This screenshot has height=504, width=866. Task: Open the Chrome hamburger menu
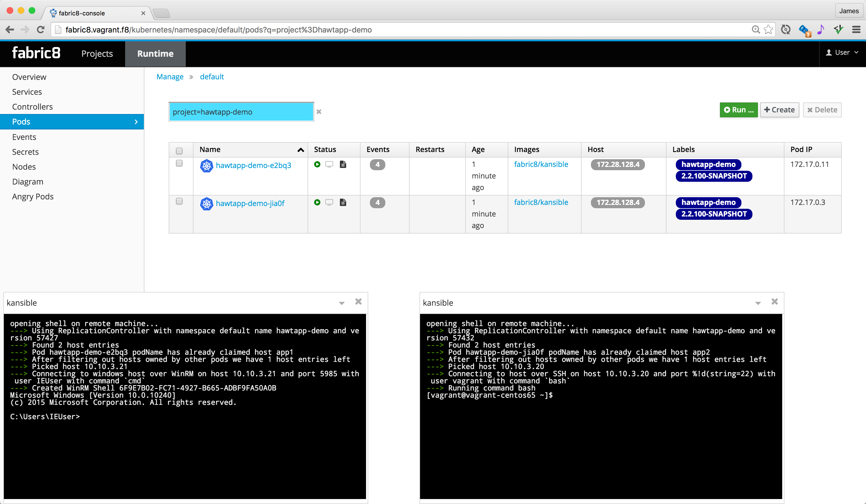point(856,30)
